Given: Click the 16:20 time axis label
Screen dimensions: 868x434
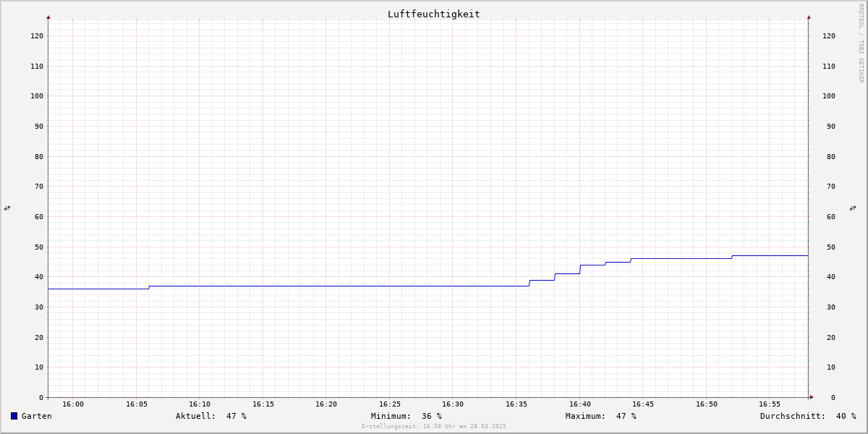Looking at the screenshot, I should (x=326, y=404).
